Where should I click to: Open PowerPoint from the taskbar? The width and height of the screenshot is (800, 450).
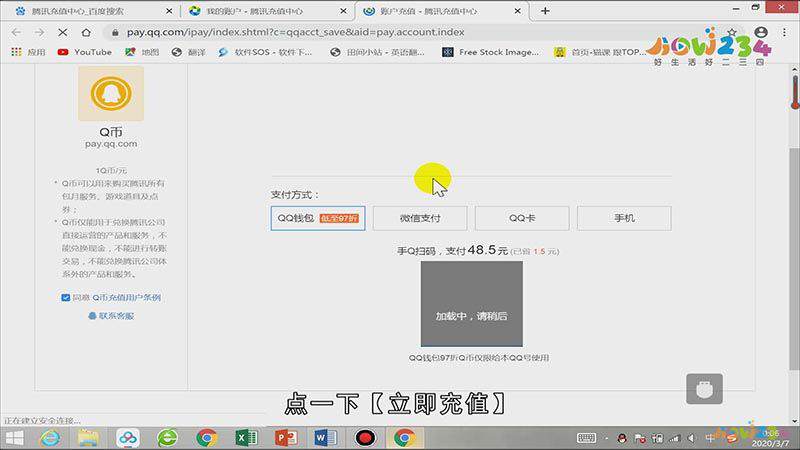point(286,437)
